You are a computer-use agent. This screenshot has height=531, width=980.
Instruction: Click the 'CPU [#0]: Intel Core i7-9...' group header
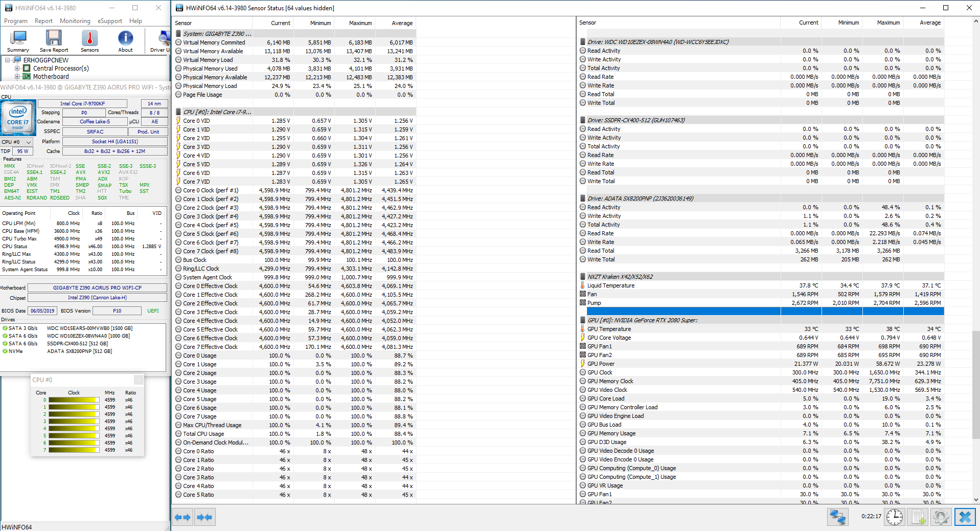coord(294,112)
